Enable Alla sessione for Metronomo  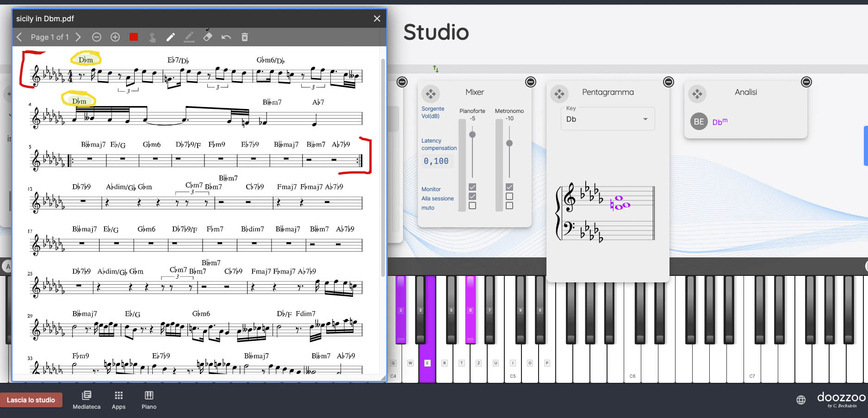pyautogui.click(x=509, y=196)
